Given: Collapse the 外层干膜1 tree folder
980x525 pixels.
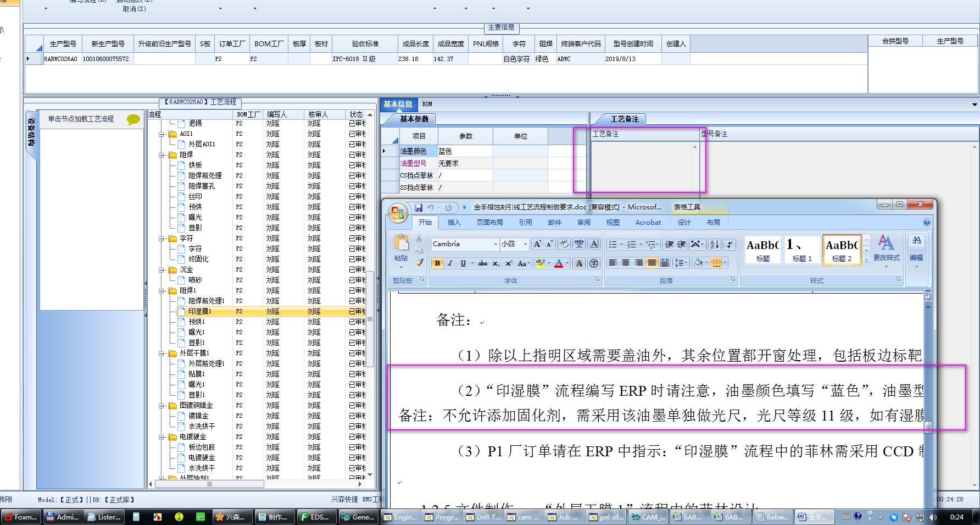Looking at the screenshot, I should (x=162, y=353).
